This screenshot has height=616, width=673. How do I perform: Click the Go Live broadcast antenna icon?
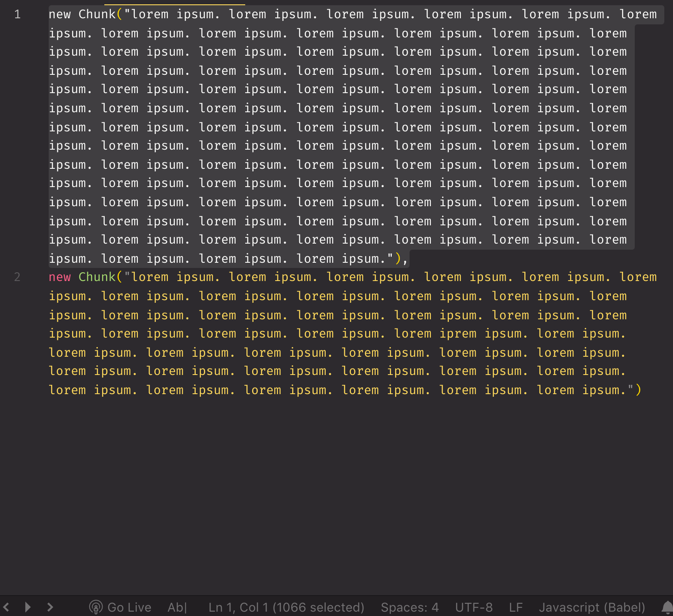(96, 607)
